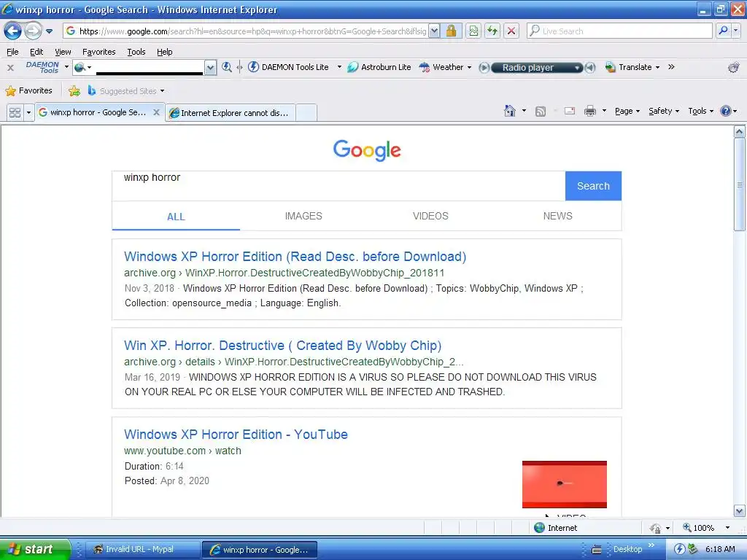Select the NEWS results tab
747x560 pixels.
pos(557,216)
